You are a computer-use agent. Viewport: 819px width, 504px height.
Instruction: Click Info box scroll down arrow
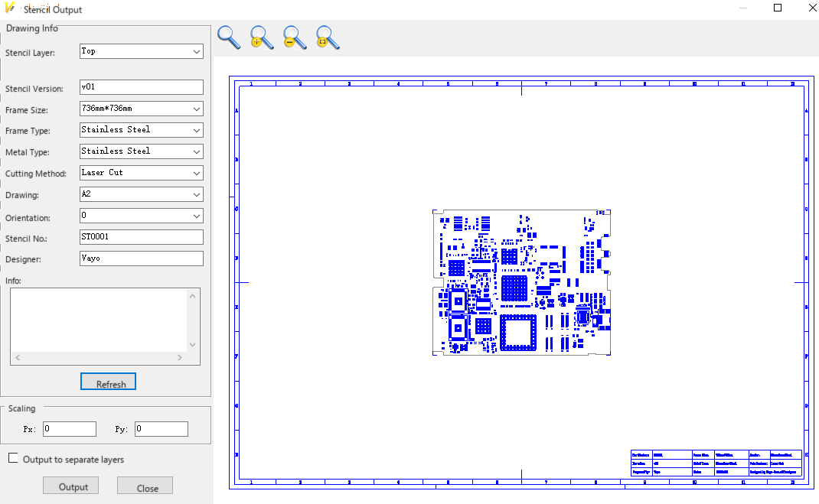pyautogui.click(x=193, y=345)
